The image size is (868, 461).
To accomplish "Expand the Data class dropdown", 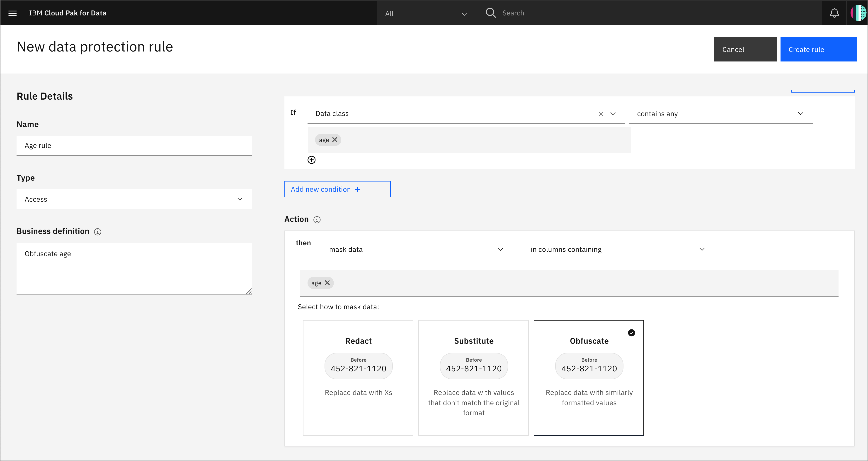I will click(x=613, y=114).
